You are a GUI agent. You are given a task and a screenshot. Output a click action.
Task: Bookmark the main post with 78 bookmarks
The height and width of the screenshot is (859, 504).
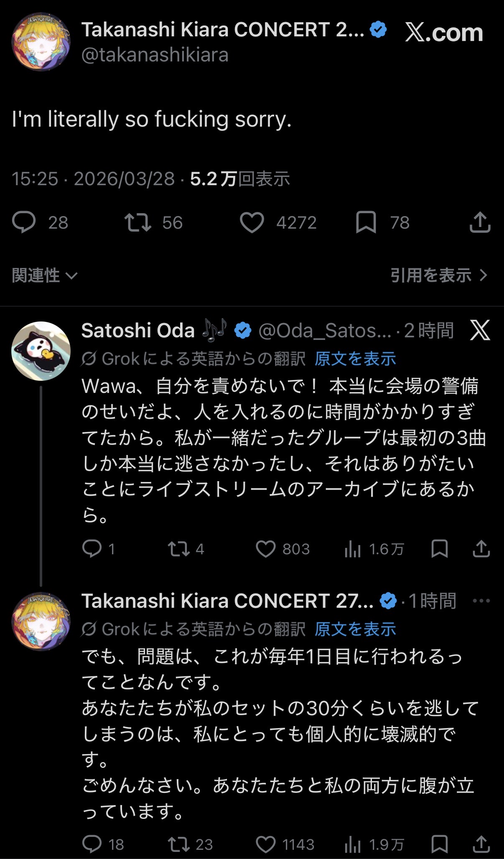[x=366, y=222]
